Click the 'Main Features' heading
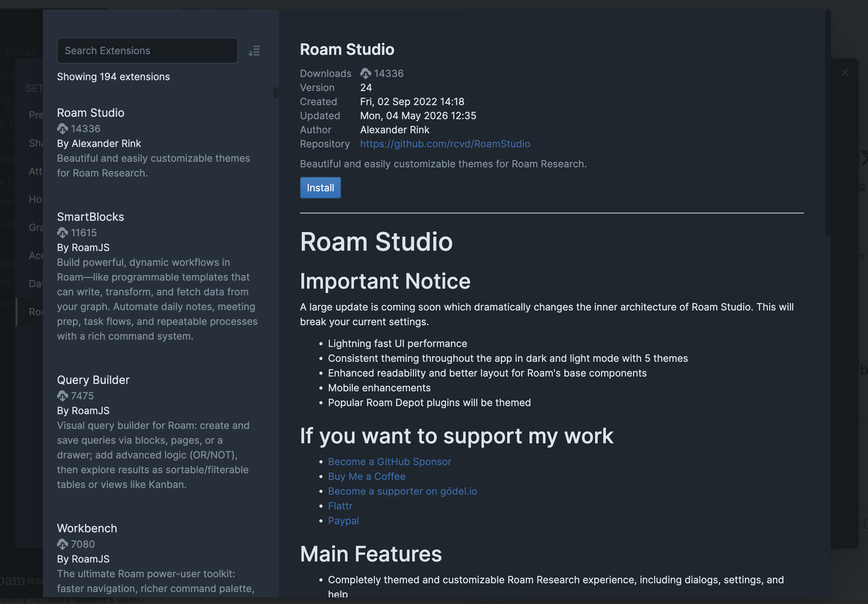 pos(371,554)
